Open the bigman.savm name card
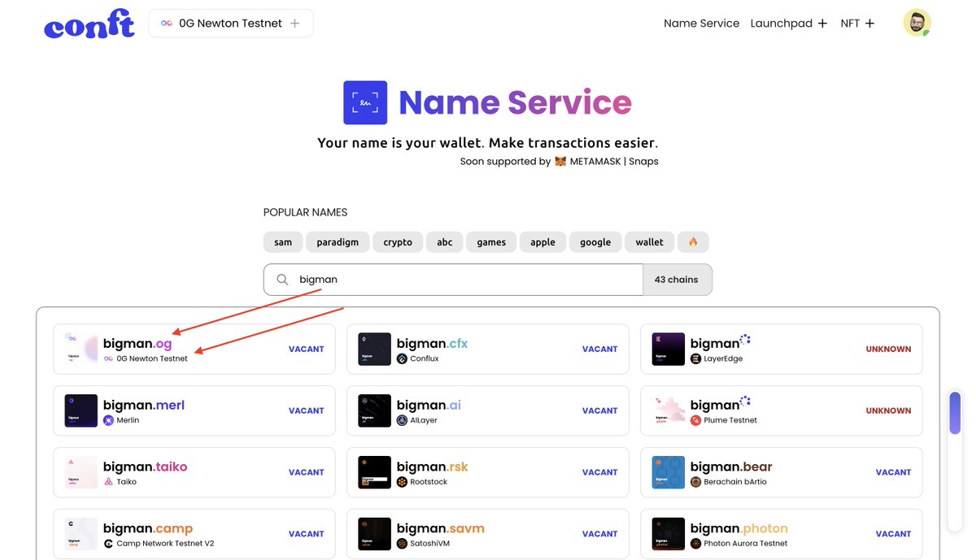 point(488,534)
